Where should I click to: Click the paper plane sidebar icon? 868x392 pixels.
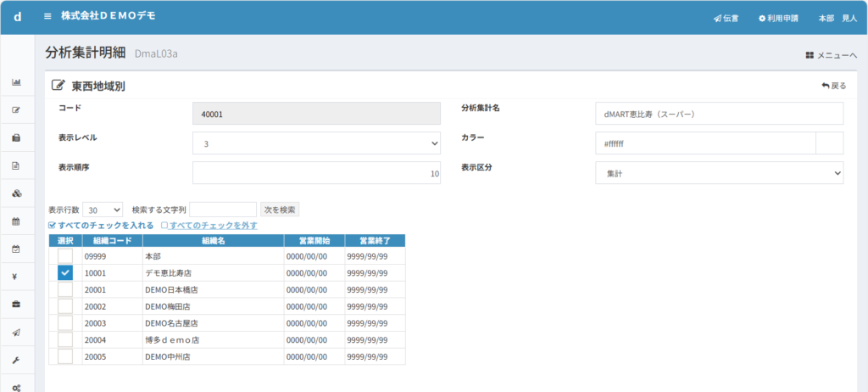pyautogui.click(x=16, y=333)
